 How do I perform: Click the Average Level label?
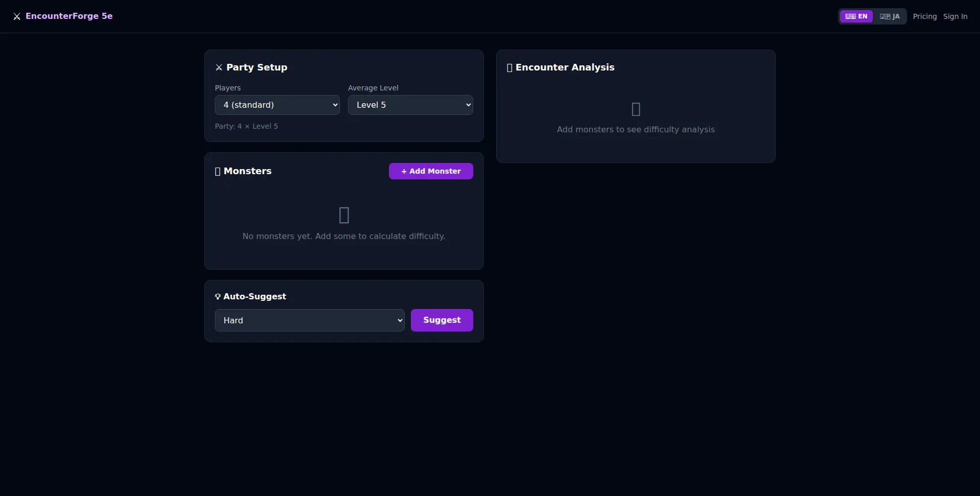tap(373, 88)
